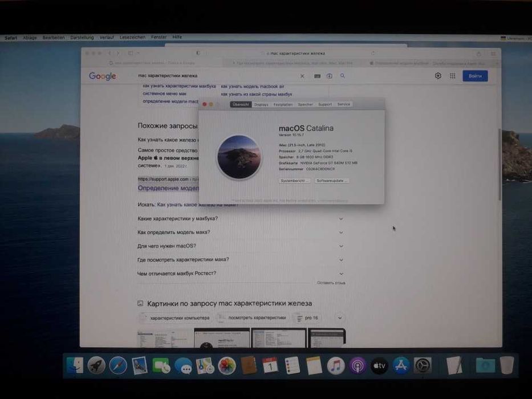The width and height of the screenshot is (532, 399).
Task: Clear Google search with the X icon
Action: pyautogui.click(x=302, y=76)
